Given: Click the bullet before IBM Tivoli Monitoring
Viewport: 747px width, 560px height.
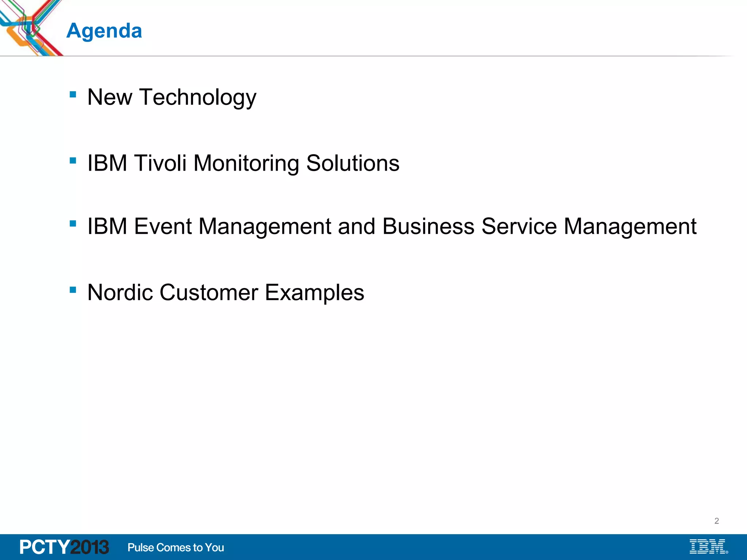Looking at the screenshot, I should [73, 160].
